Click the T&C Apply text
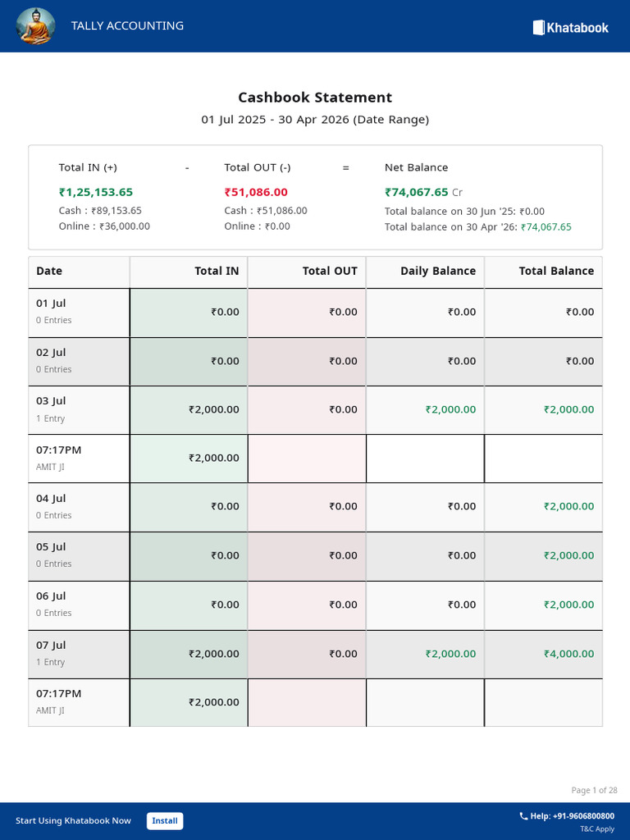 [597, 829]
